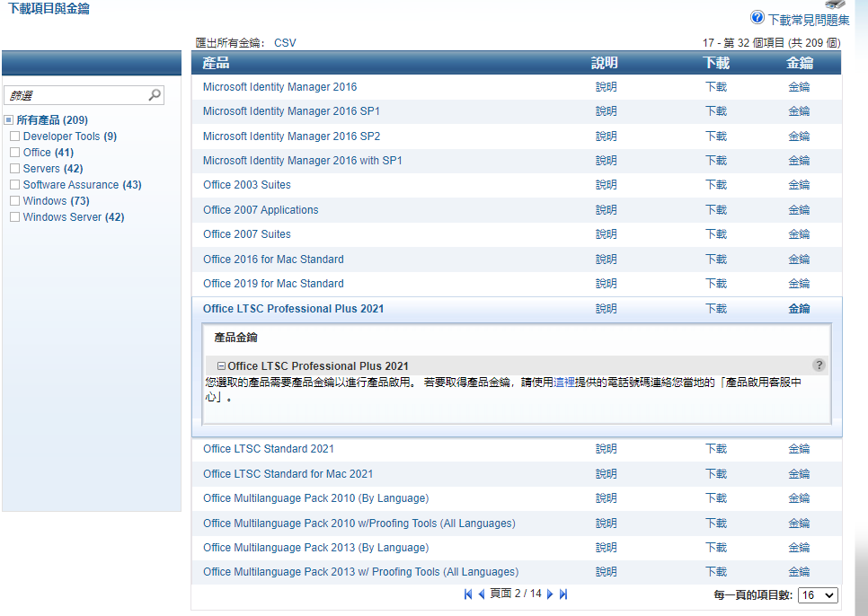The image size is (868, 616).
Task: Jump to the last page arrow
Action: [563, 594]
